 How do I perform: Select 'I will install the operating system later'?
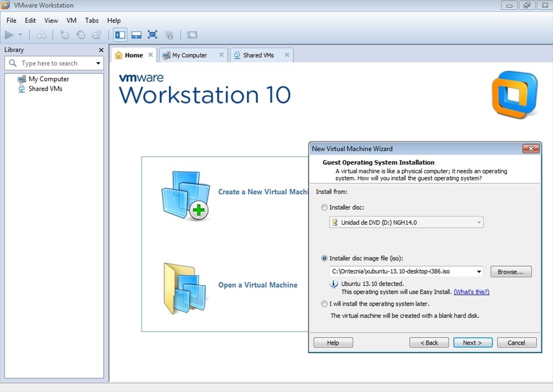point(324,303)
